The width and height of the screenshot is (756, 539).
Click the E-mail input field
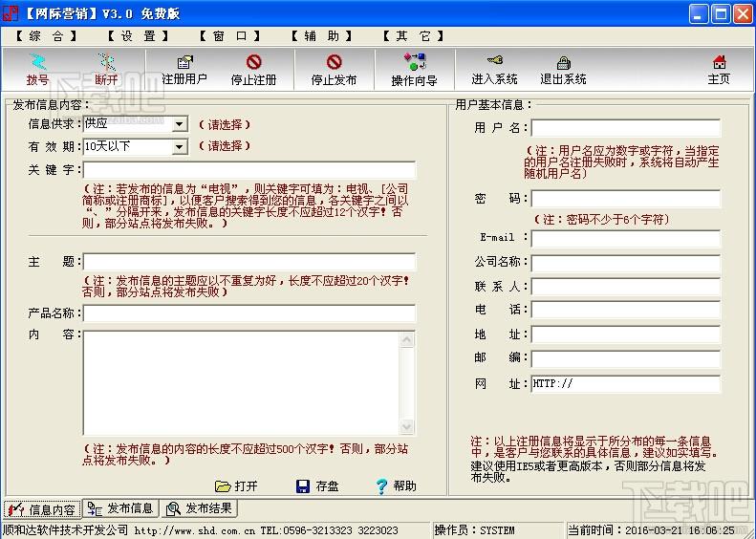pyautogui.click(x=626, y=238)
